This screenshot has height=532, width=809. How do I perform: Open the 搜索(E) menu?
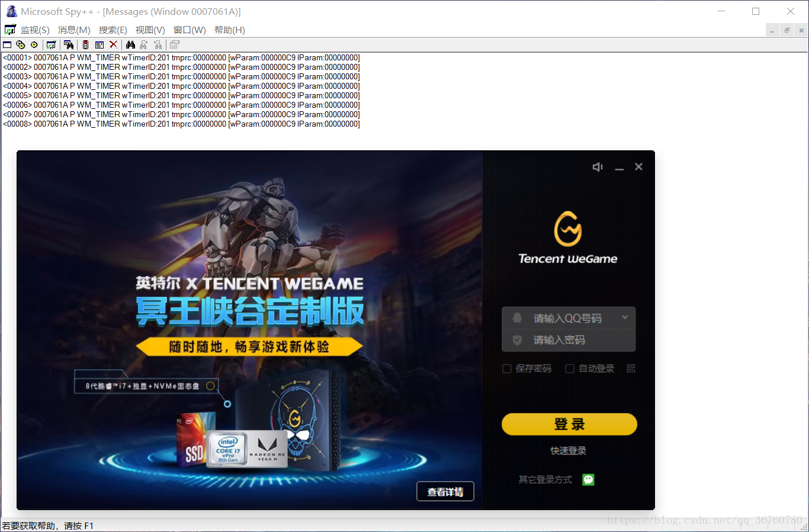[x=113, y=30]
